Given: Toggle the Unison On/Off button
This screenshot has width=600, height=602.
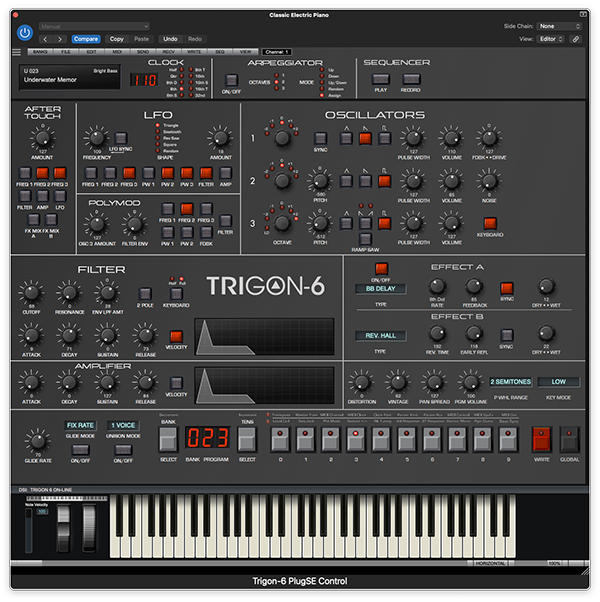Looking at the screenshot, I should point(123,449).
